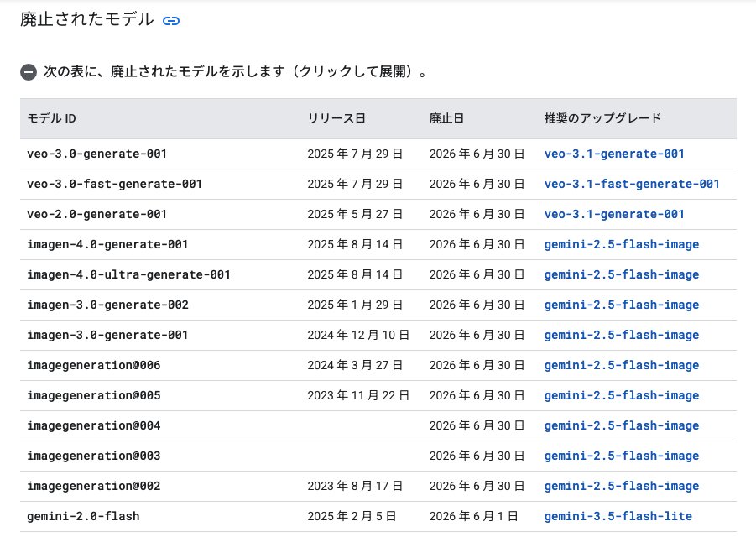Open gemini-2.5-flash-image link for imagen-3.0-generate-002
The image size is (756, 537).
(x=622, y=305)
